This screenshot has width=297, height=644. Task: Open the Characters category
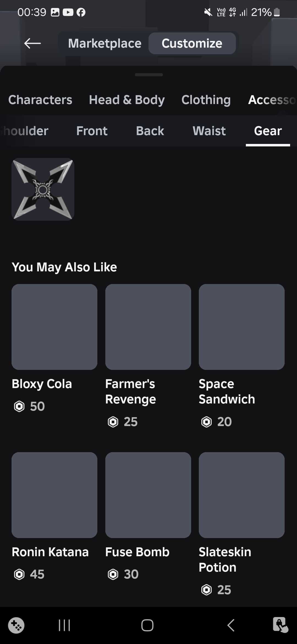(x=40, y=100)
